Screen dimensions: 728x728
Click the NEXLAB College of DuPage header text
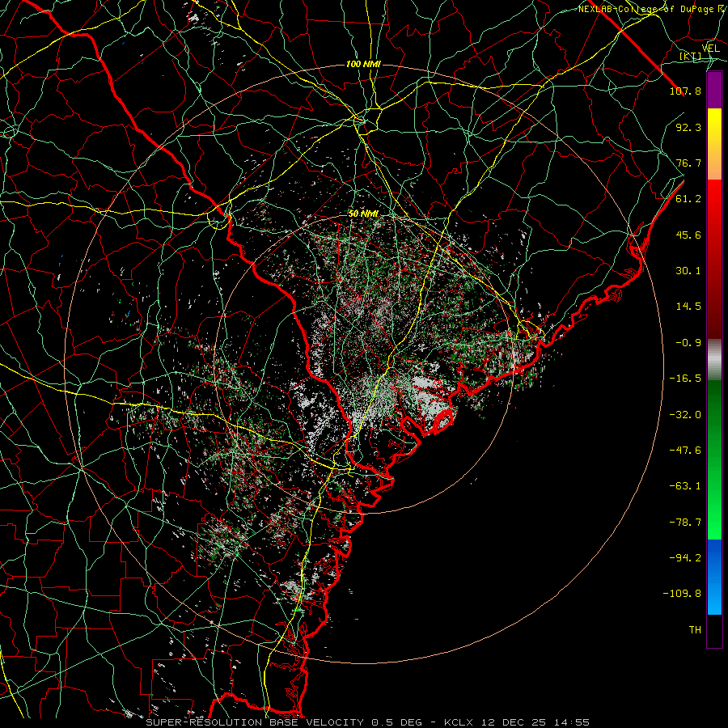pyautogui.click(x=645, y=9)
